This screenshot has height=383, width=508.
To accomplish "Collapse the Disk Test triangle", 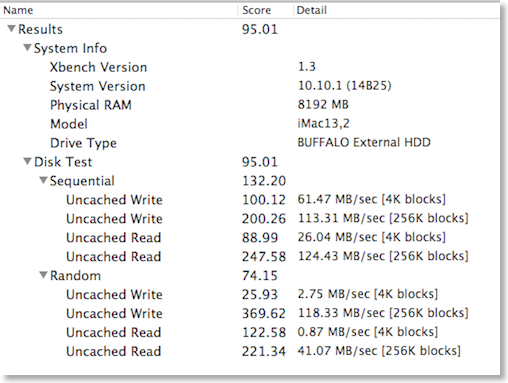I will [28, 162].
